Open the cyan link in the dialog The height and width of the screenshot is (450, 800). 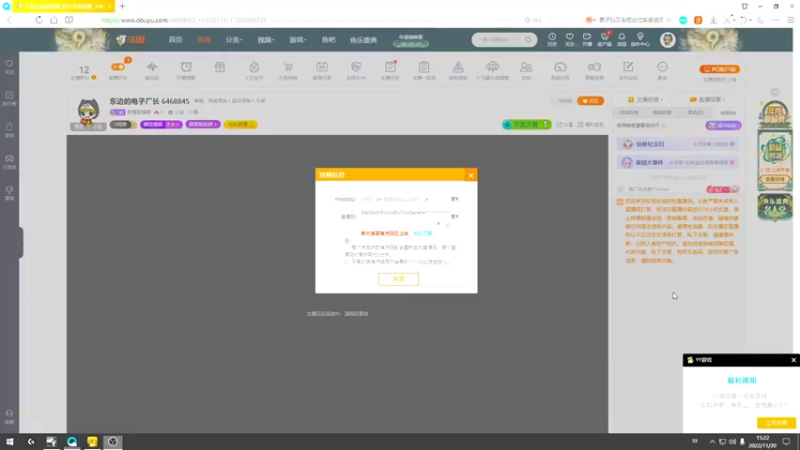coord(422,233)
